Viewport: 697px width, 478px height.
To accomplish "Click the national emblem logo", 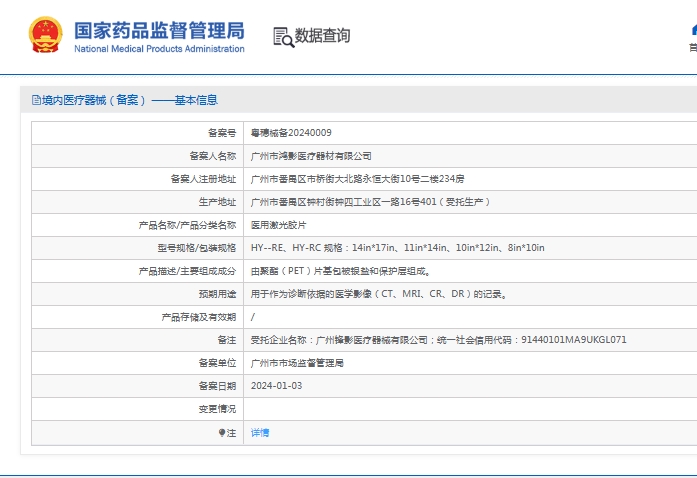I will (45, 35).
